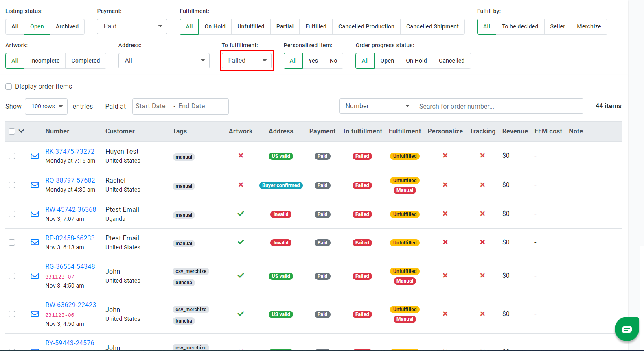
Task: Expand bulk actions chevron in table header
Action: (22, 131)
